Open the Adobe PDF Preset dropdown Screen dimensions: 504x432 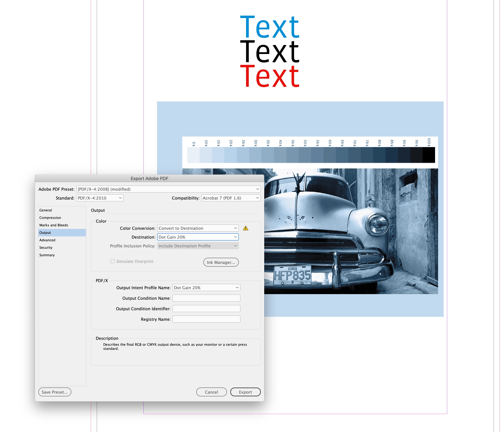click(168, 189)
